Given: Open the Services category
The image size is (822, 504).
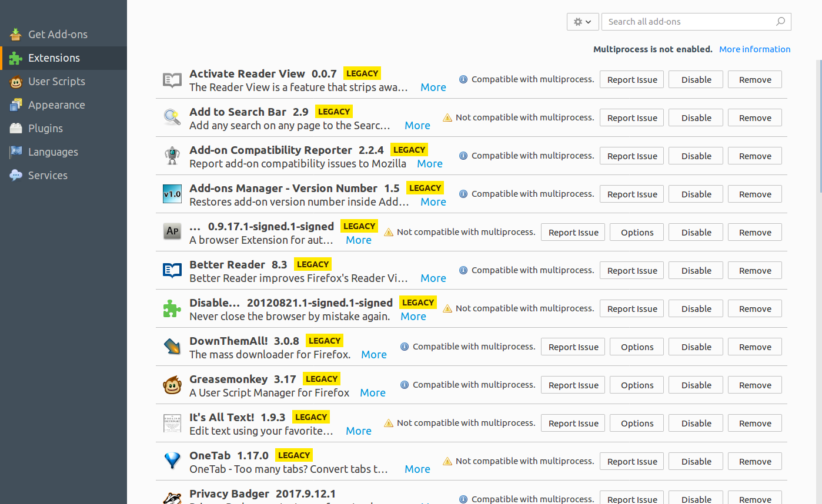Looking at the screenshot, I should tap(64, 175).
